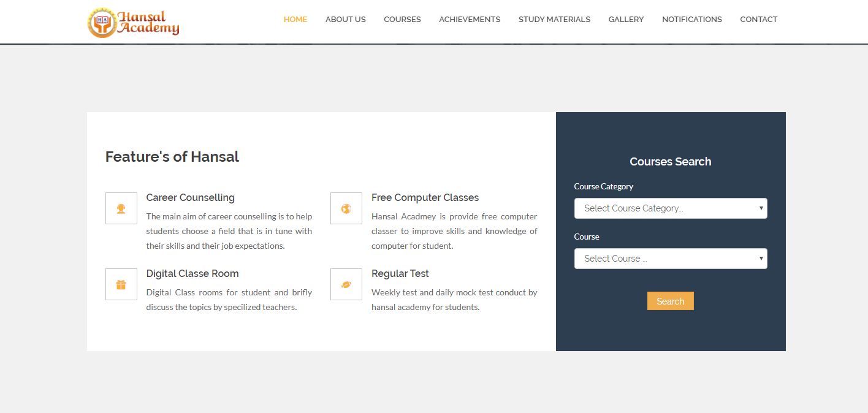868x413 pixels.
Task: Click the Digital Classe Room gift icon
Action: tap(121, 284)
